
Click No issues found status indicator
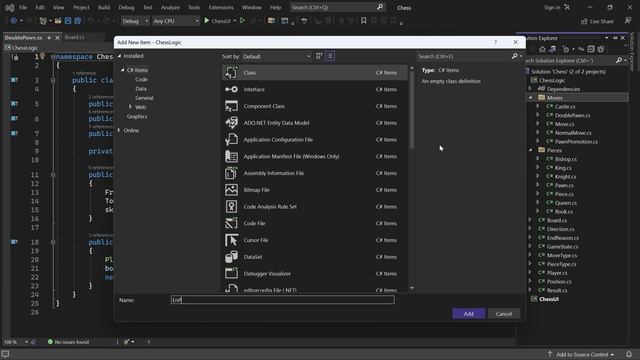click(x=68, y=342)
